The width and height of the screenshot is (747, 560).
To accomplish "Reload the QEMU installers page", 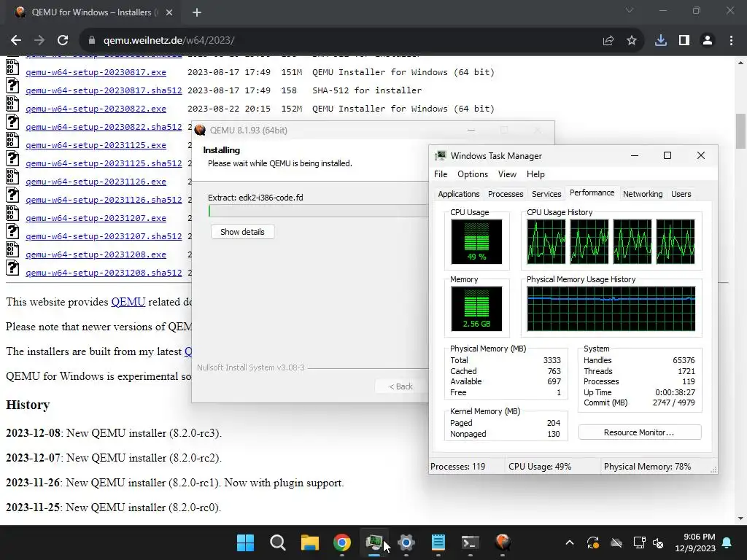I will tap(63, 41).
